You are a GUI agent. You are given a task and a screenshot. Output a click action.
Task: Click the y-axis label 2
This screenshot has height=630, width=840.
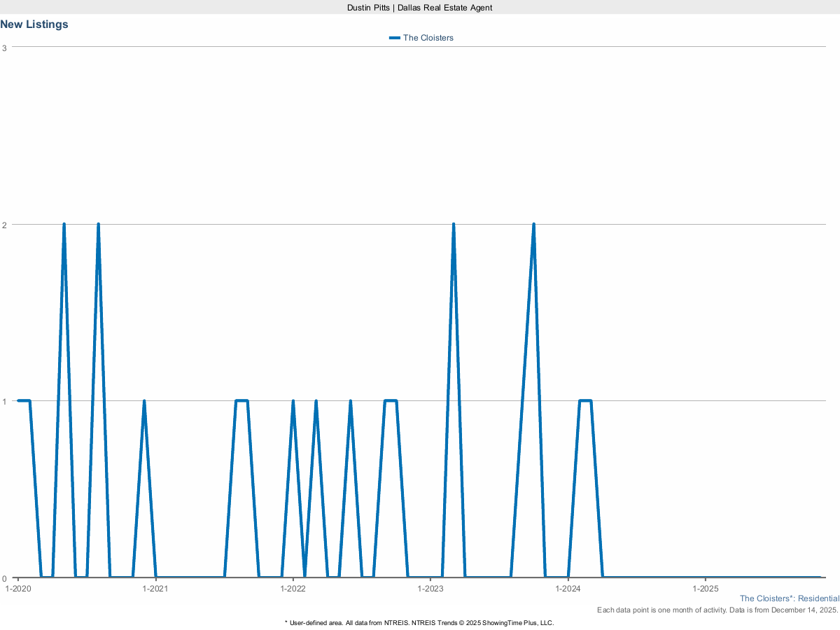click(5, 225)
